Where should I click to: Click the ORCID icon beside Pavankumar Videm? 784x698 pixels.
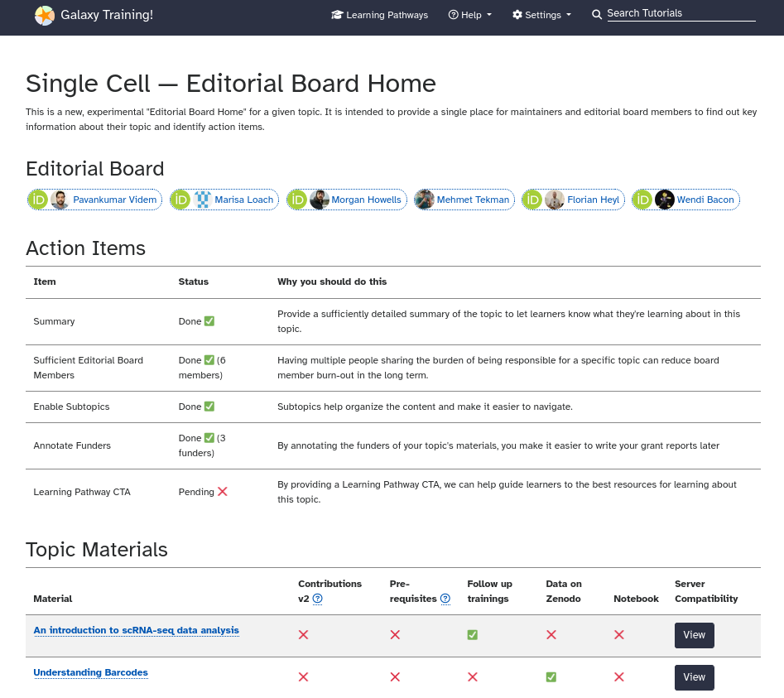click(38, 200)
